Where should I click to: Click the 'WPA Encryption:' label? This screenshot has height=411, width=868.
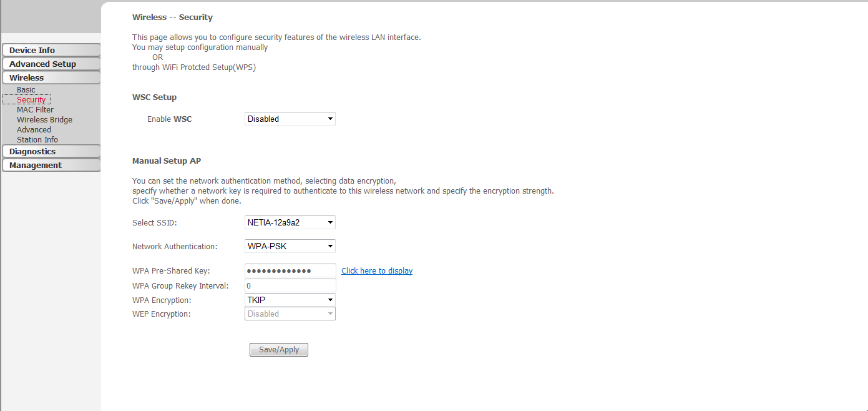coord(162,300)
